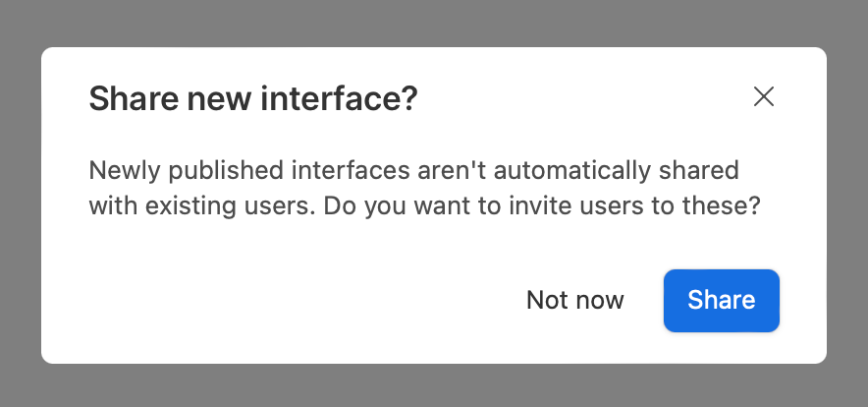Image resolution: width=868 pixels, height=407 pixels.
Task: Click the "with existing users" line of text
Action: [203, 206]
